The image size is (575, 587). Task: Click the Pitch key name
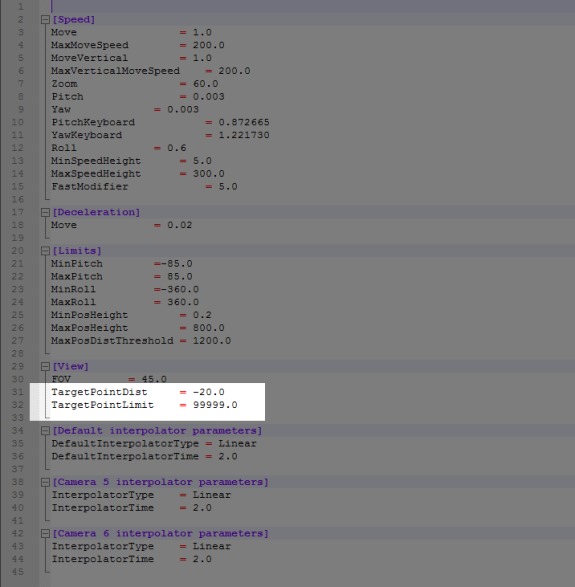tap(67, 97)
